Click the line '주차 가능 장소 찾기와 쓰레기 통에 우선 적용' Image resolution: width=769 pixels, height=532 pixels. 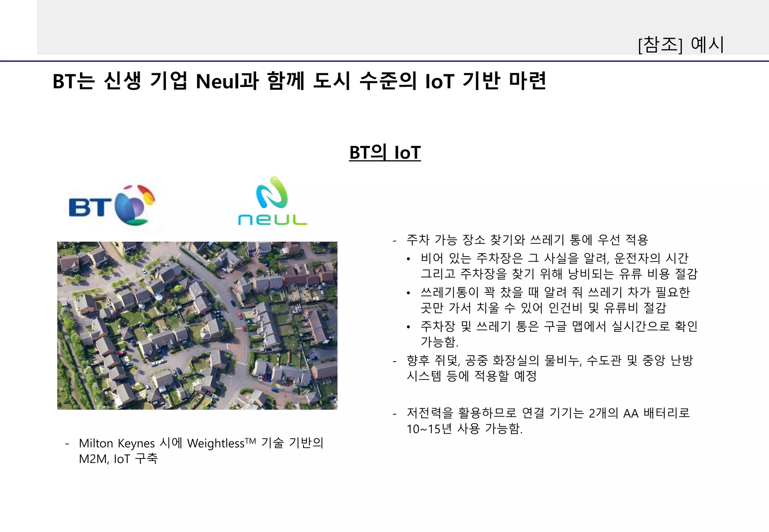point(528,240)
